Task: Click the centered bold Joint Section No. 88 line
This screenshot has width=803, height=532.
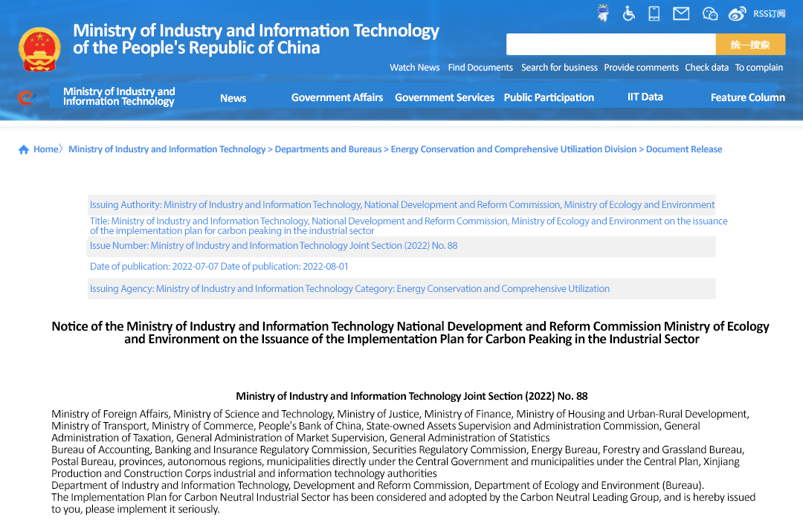Action: pos(412,397)
